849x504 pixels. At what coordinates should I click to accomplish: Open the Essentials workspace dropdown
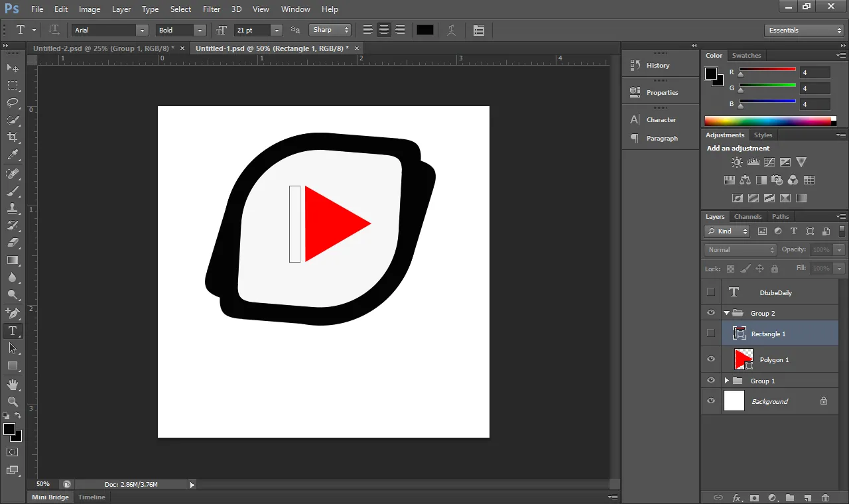(803, 30)
